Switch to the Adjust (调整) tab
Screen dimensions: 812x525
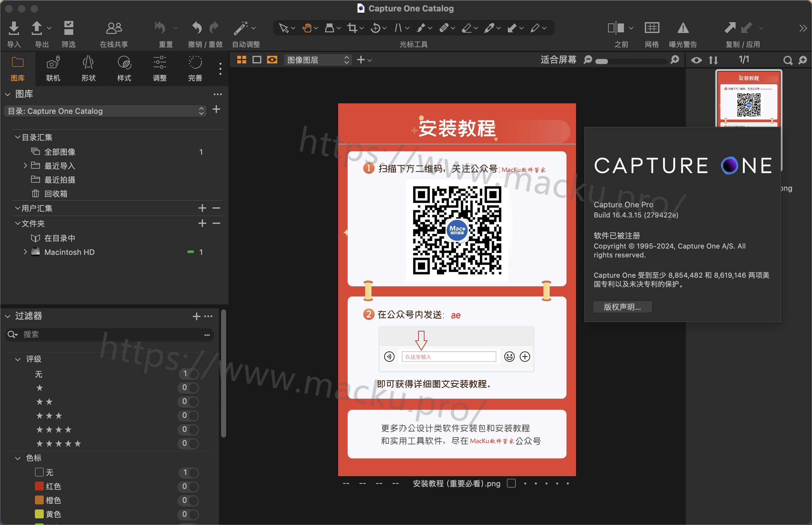pyautogui.click(x=160, y=69)
